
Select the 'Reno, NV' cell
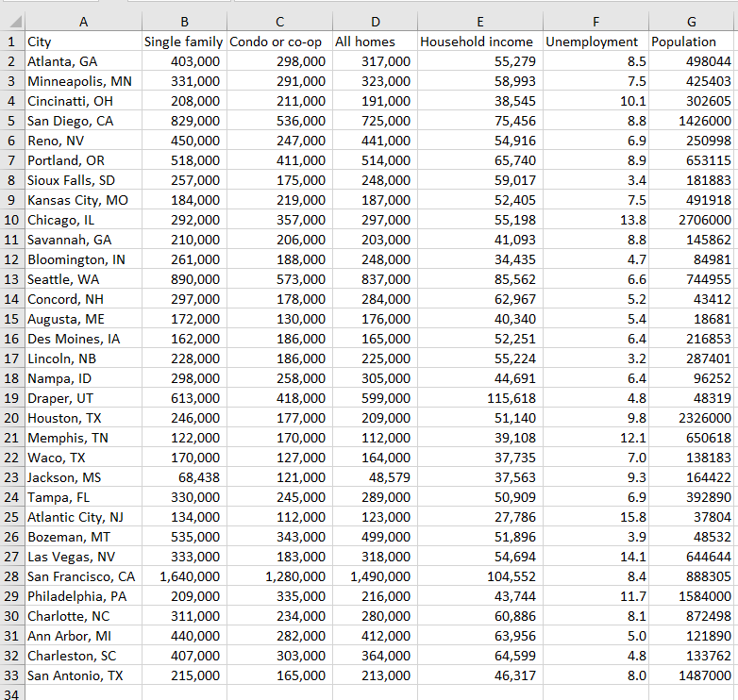pyautogui.click(x=83, y=141)
